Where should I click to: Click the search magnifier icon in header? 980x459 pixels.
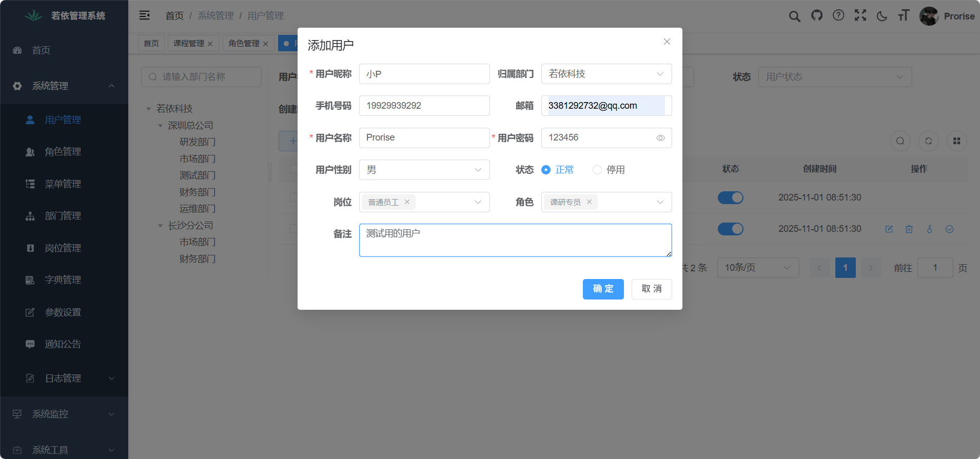(x=794, y=16)
